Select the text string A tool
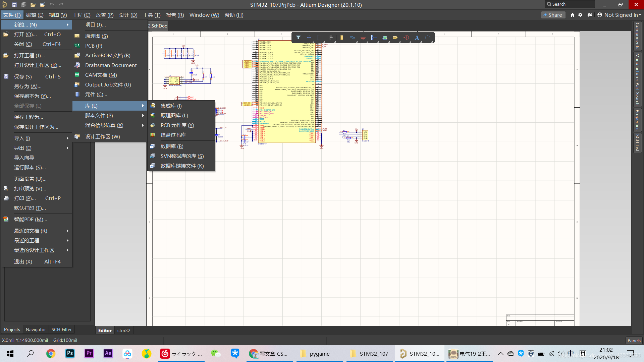 point(417,38)
